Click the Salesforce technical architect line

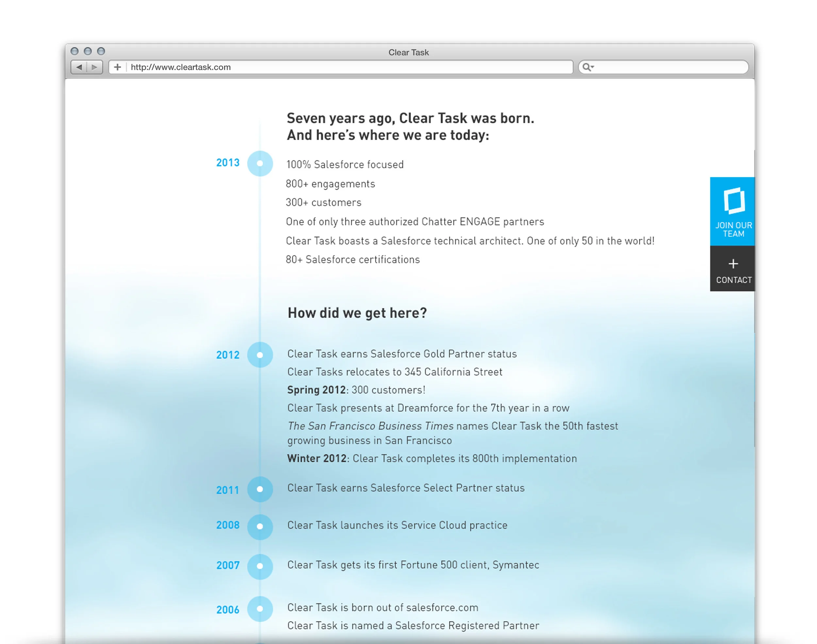(x=470, y=241)
